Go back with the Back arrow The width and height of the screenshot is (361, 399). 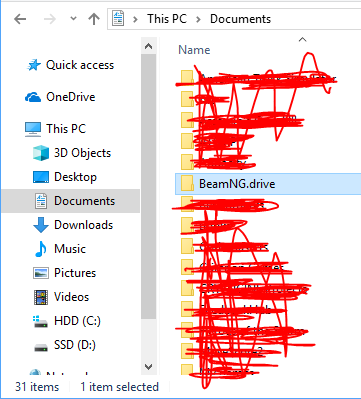[x=20, y=19]
